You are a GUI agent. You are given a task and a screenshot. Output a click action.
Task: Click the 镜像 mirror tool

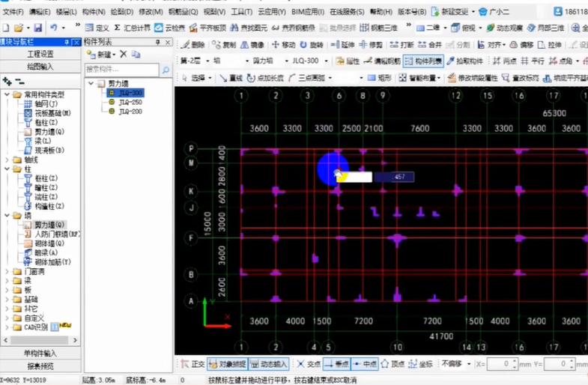252,45
